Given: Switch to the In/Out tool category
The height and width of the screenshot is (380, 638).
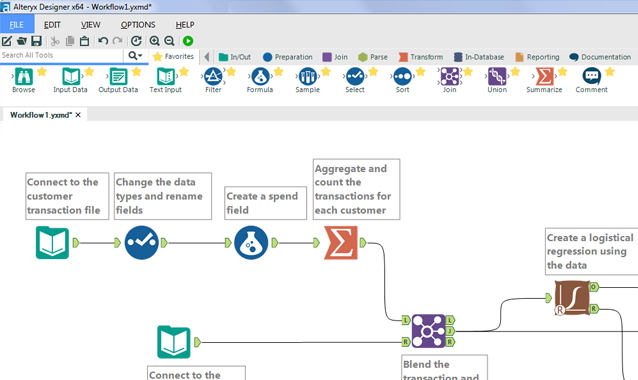Looking at the screenshot, I should point(235,57).
